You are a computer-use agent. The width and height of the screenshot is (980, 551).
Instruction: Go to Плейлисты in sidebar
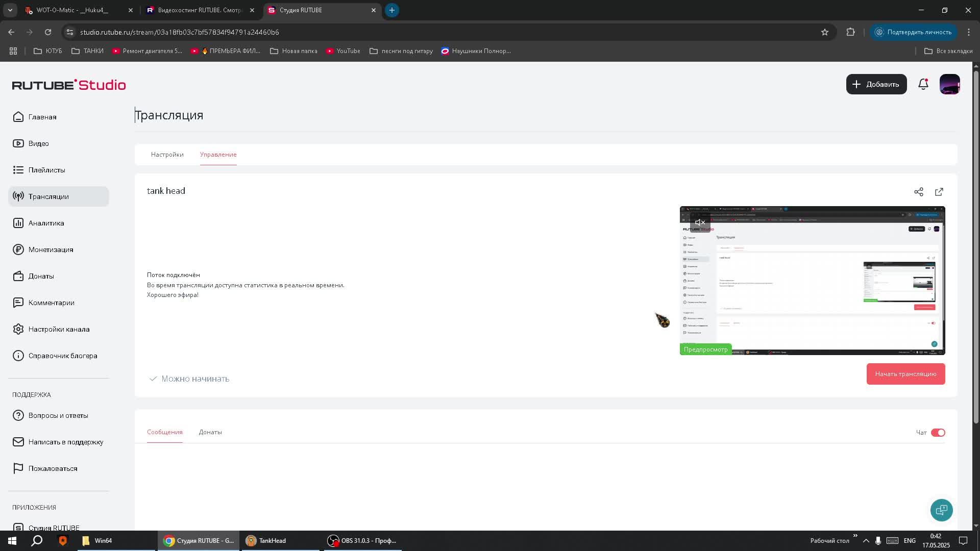tap(58, 170)
